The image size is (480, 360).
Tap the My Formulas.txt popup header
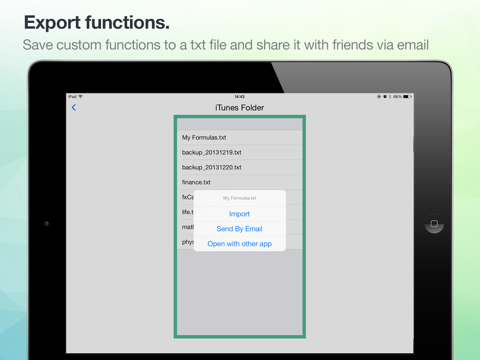pos(239,198)
